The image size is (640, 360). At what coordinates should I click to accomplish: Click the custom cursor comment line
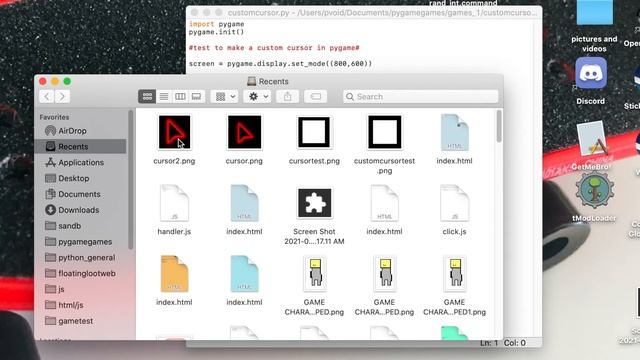click(x=274, y=48)
